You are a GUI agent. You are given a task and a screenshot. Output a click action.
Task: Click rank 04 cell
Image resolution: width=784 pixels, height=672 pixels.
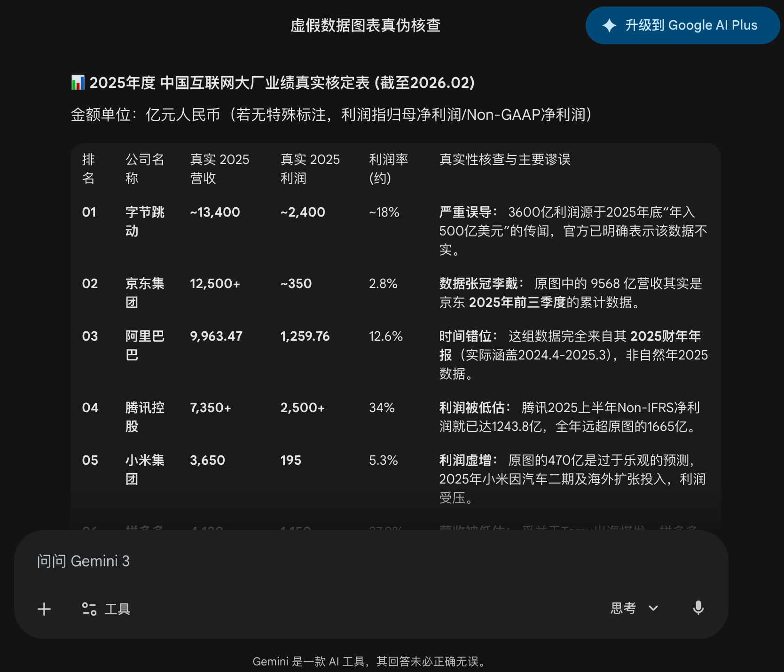point(90,408)
